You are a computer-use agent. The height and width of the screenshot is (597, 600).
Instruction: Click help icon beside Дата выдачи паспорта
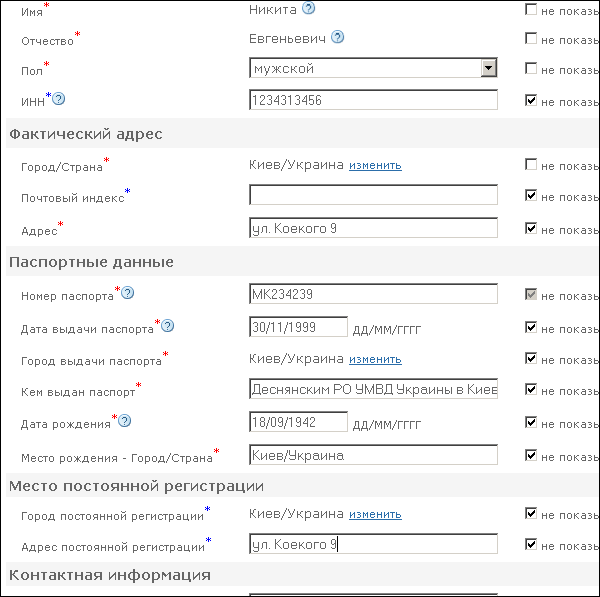pos(167,326)
